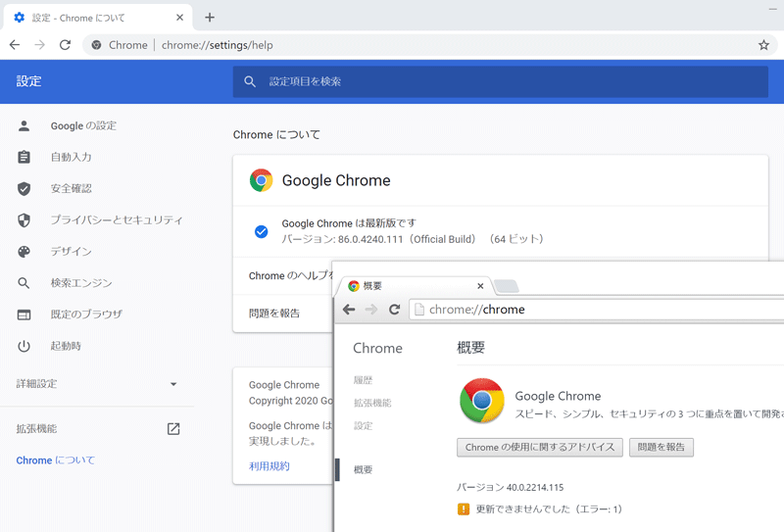Click 問題を報告 button in old Chrome window
Image resolution: width=784 pixels, height=532 pixels.
point(661,447)
